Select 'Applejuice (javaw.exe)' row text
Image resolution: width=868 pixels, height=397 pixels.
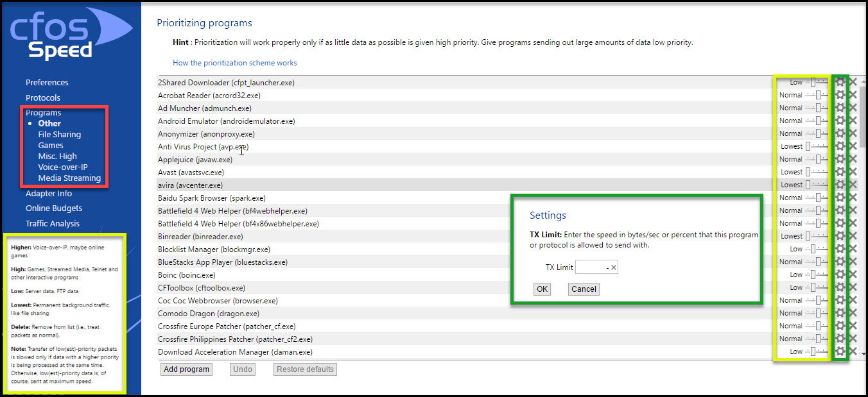pos(195,159)
